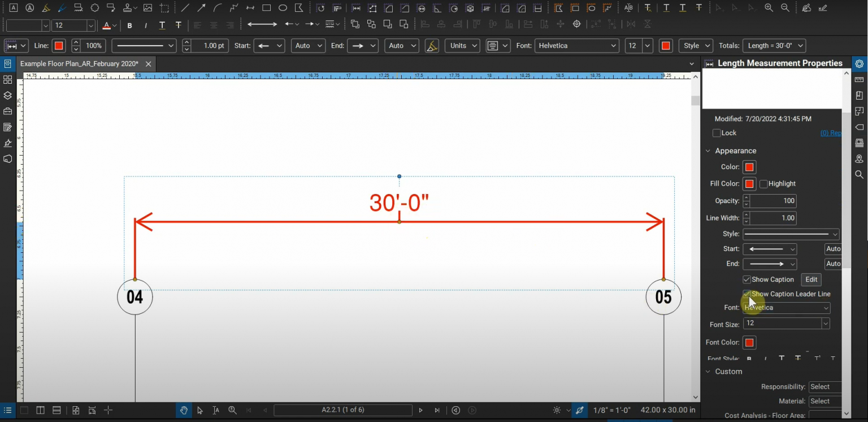Collapse the Appearance section
868x422 pixels.
coord(708,150)
